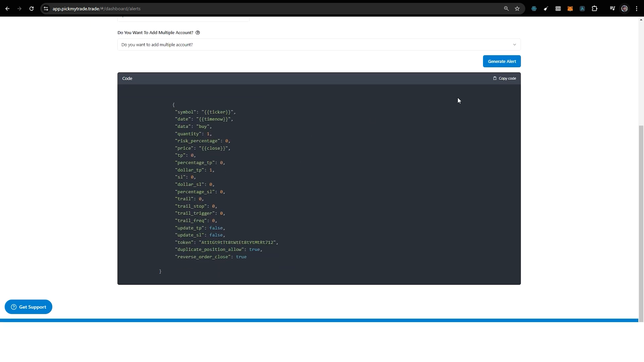Screen dimensions: 644x362
Task: Reload the current page
Action: click(32, 9)
